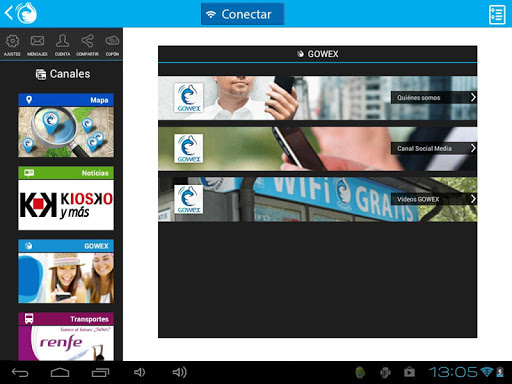Go back using the Gowex logo arrow
The image size is (512, 384).
[21, 13]
